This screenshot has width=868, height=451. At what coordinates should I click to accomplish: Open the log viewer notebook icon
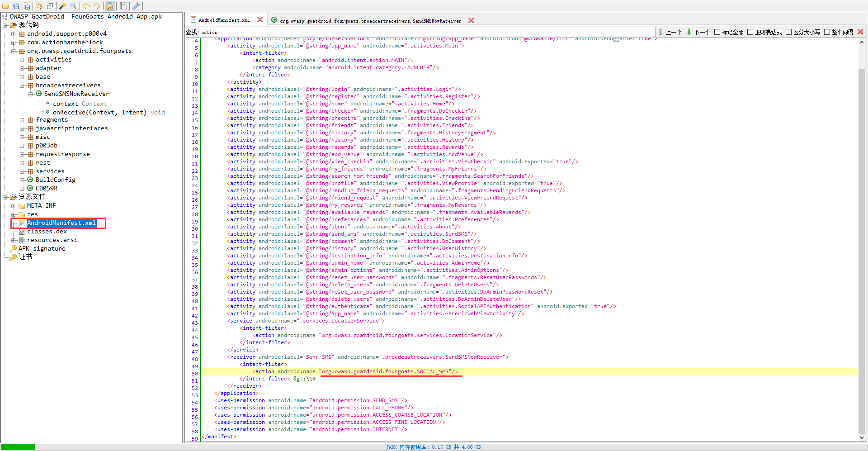[123, 6]
